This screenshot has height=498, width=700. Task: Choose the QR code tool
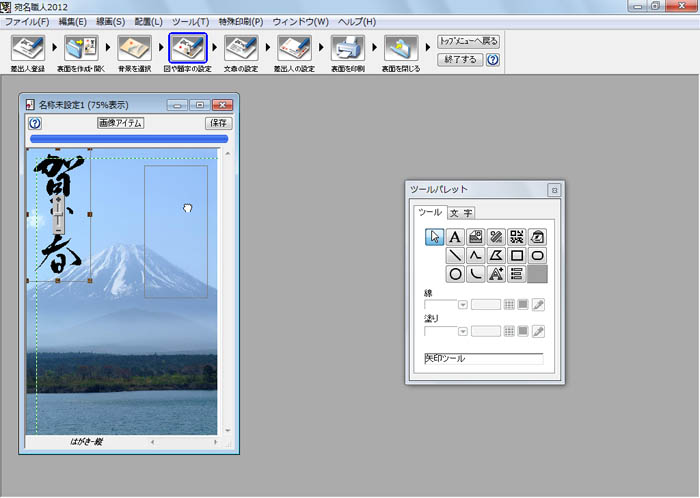pos(517,237)
